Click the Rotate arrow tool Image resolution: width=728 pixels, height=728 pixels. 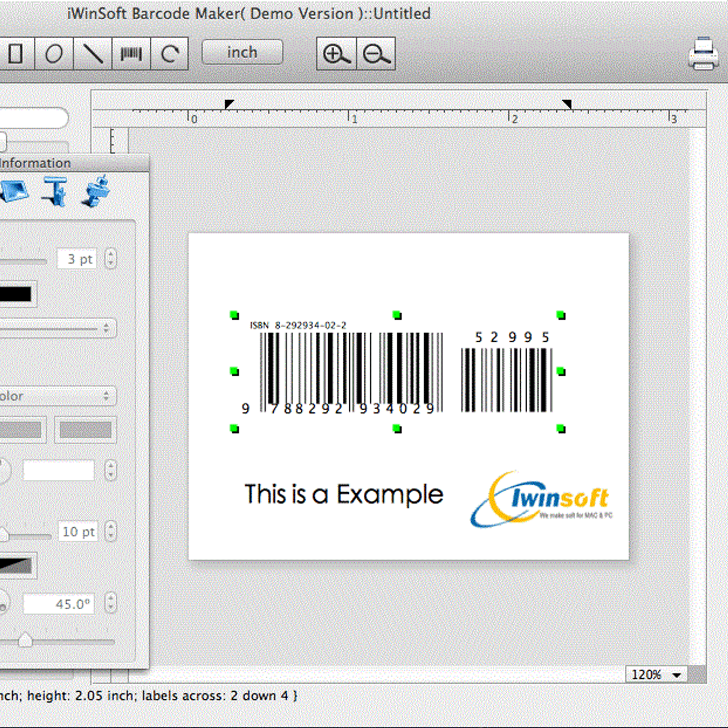170,54
